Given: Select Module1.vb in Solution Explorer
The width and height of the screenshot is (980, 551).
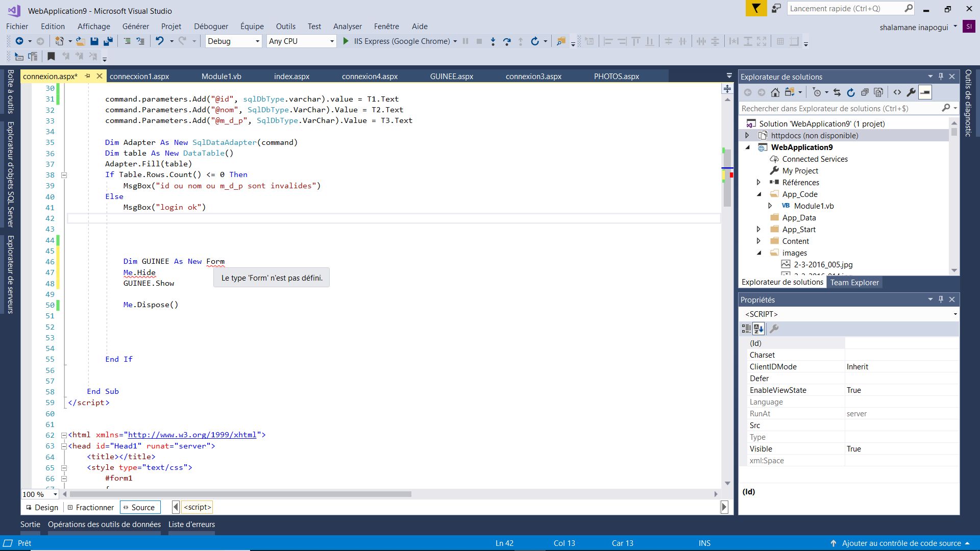Looking at the screenshot, I should [814, 206].
